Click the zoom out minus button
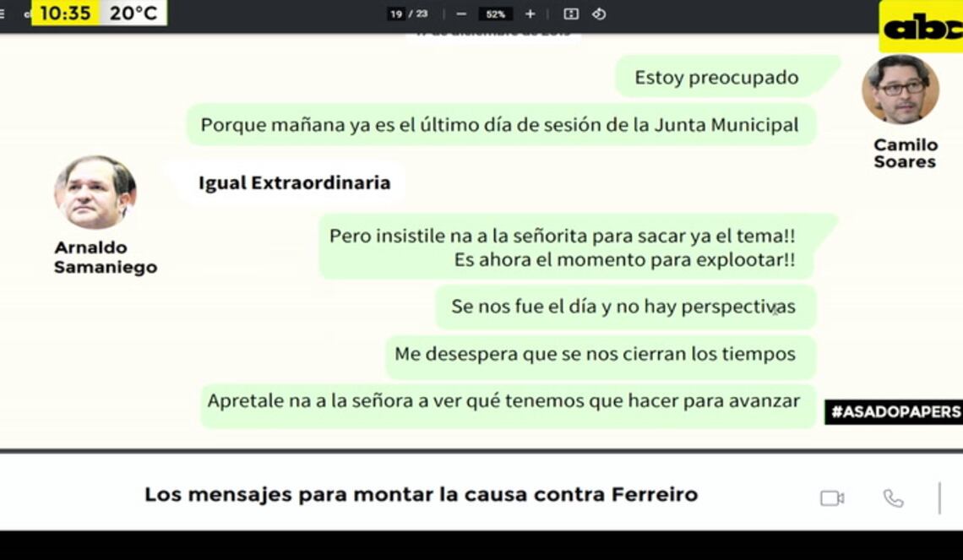This screenshot has width=963, height=560. (460, 14)
